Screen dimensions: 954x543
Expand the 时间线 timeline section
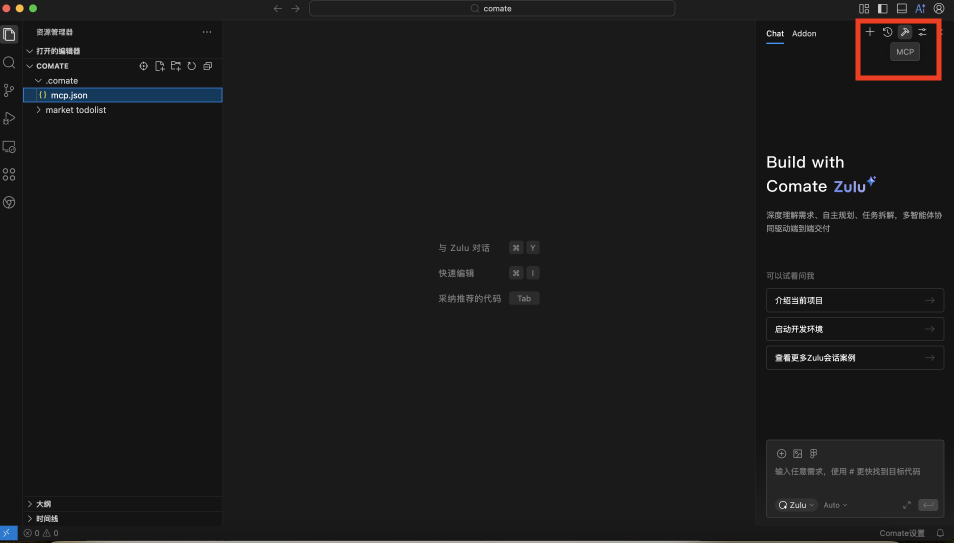(x=122, y=519)
